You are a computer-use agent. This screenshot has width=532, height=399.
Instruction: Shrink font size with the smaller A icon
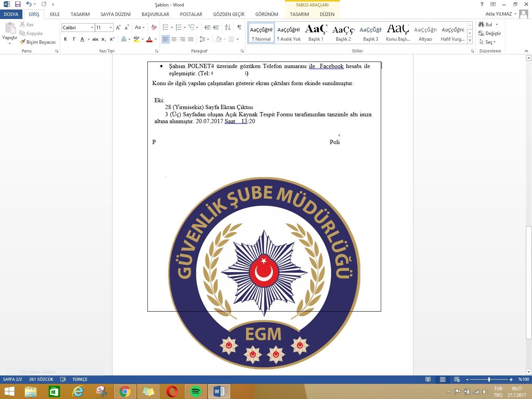point(127,27)
